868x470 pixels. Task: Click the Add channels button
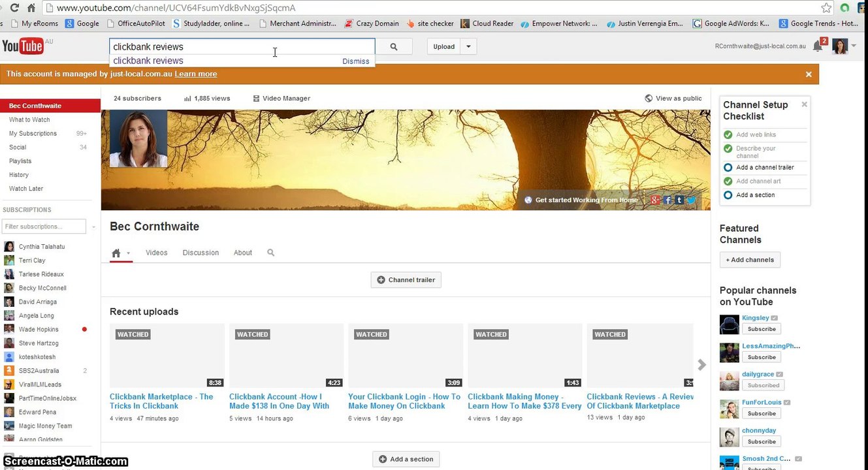(750, 260)
